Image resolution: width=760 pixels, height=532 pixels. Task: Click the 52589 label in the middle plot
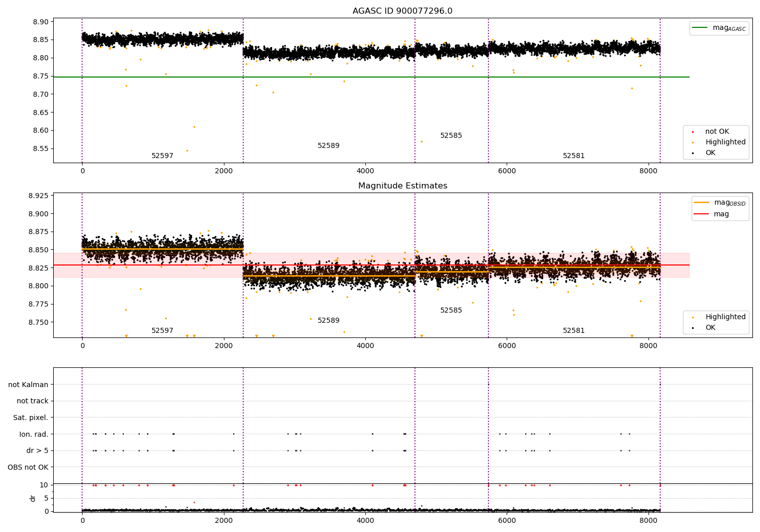(328, 321)
